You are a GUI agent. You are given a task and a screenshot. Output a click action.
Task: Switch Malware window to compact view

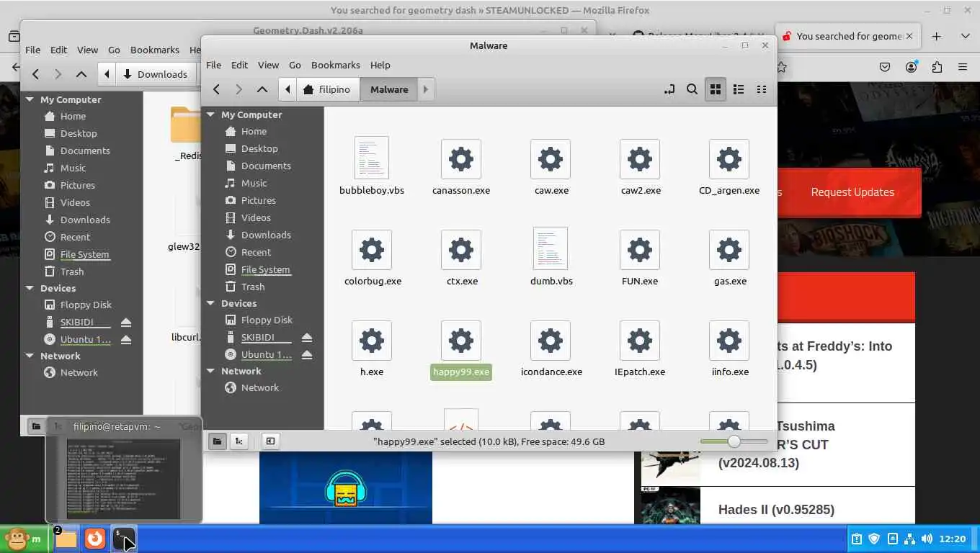coord(762,89)
